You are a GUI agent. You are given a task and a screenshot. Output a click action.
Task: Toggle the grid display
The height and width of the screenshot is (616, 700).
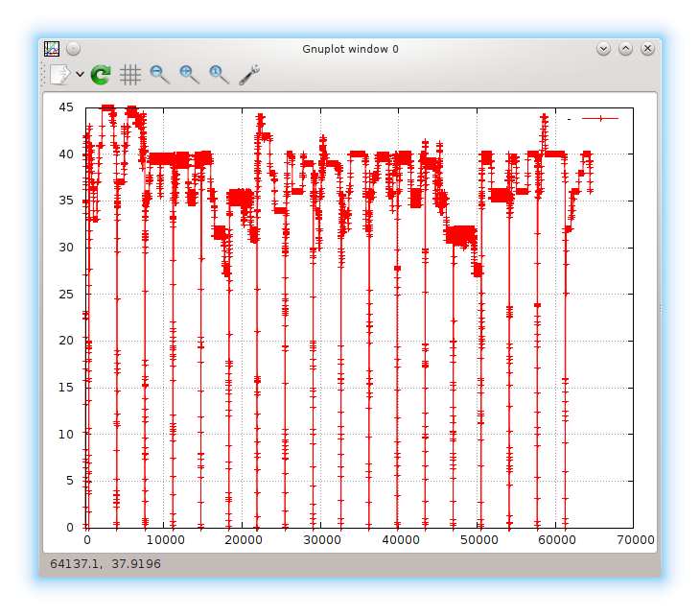pos(130,75)
